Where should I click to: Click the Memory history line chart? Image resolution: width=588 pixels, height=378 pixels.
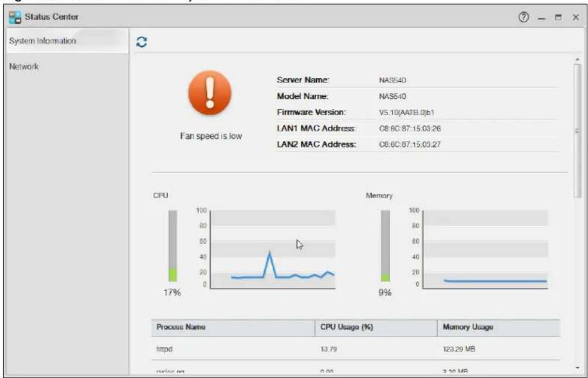pos(485,249)
